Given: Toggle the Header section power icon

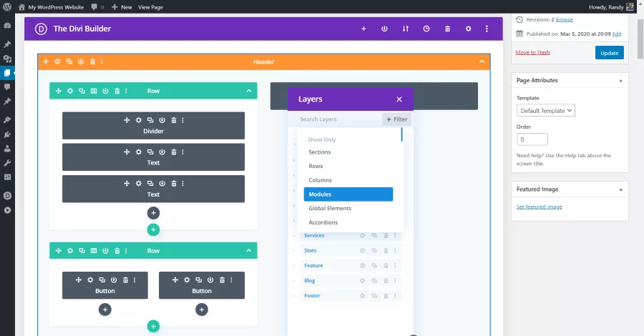Looking at the screenshot, I should [81, 61].
